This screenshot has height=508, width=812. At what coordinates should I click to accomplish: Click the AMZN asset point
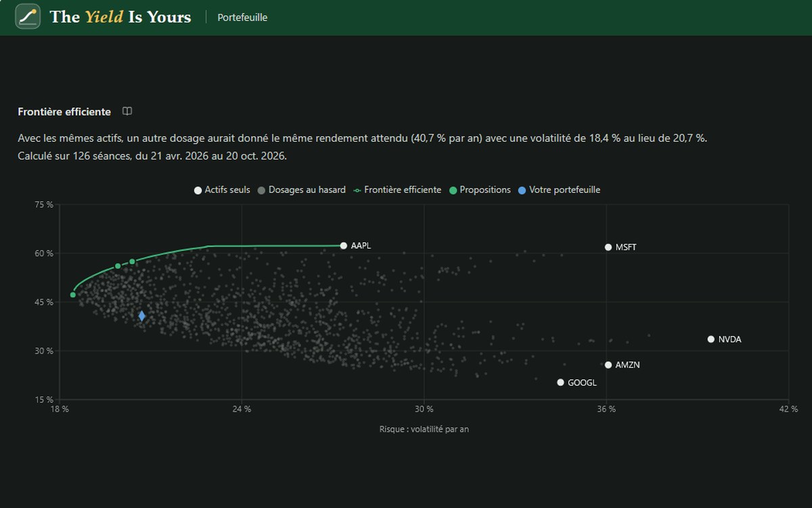pyautogui.click(x=608, y=365)
